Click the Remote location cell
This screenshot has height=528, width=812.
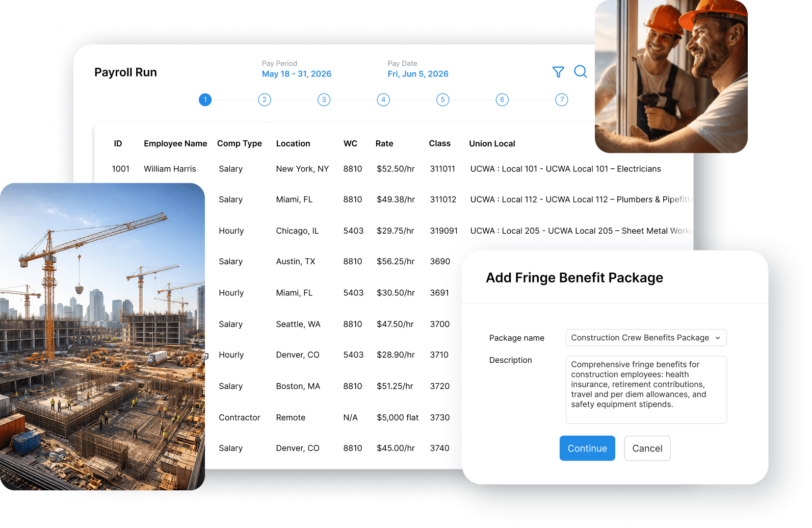click(x=291, y=418)
